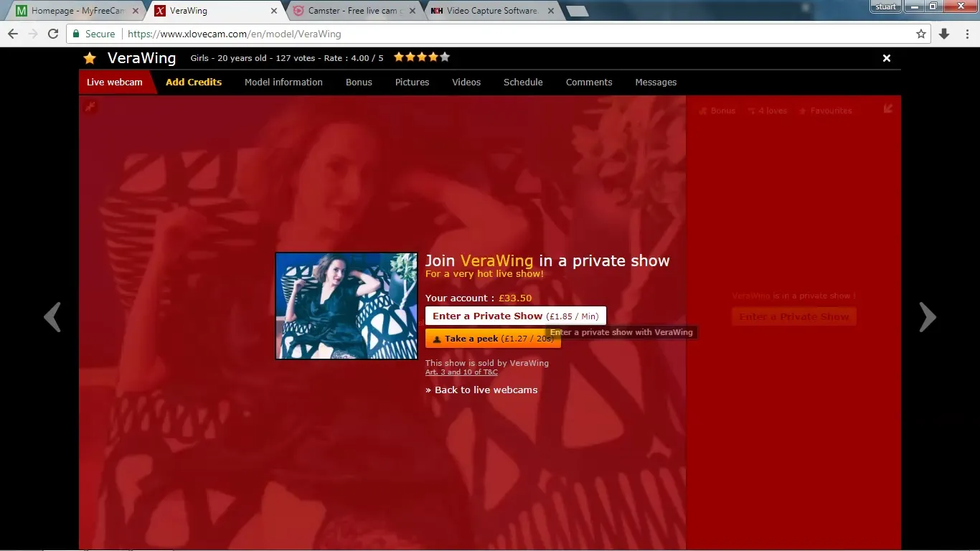This screenshot has height=551, width=980.
Task: Click the download arrow extension icon
Action: tap(944, 34)
